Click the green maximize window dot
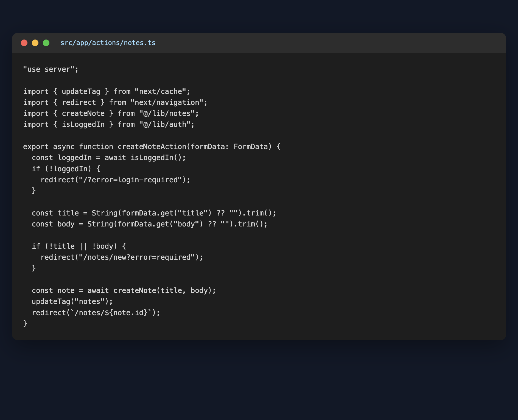518x420 pixels. coord(46,43)
